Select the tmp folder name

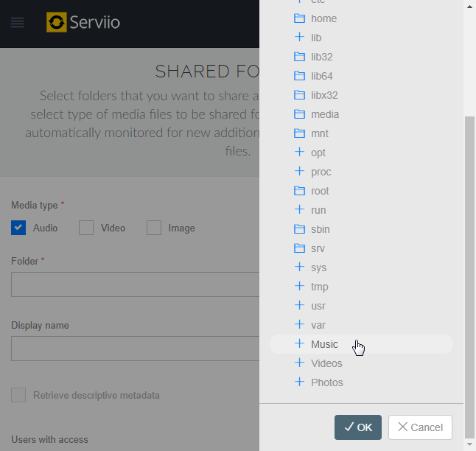(320, 287)
